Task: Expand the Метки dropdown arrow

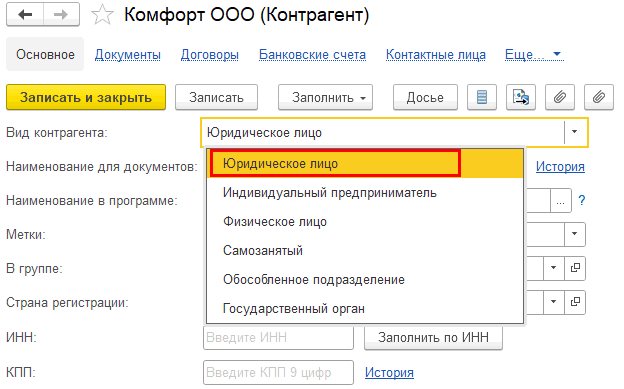Action: tap(575, 234)
